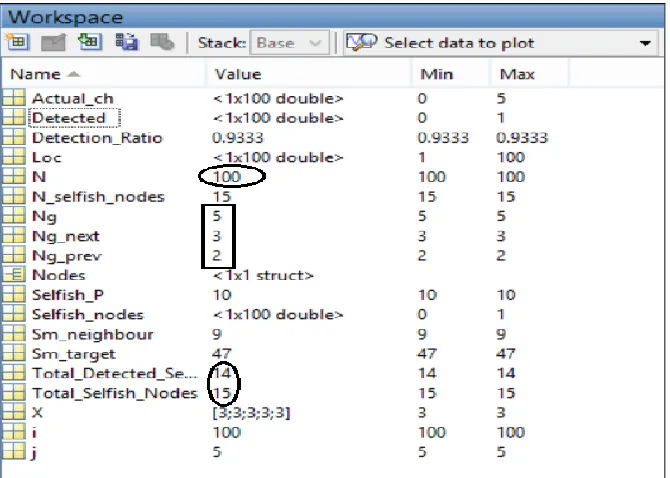
Task: Open the Stack Base dropdown
Action: click(x=289, y=43)
